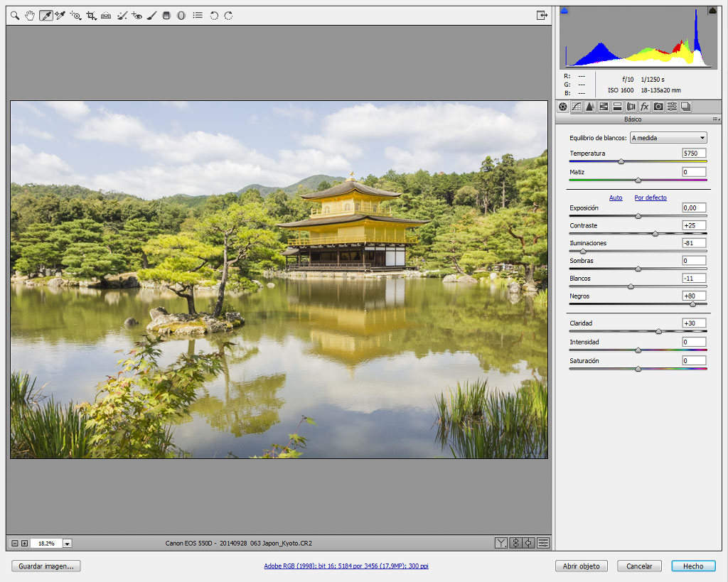Open the preferences list icon
This screenshot has height=582, width=728.
198,16
